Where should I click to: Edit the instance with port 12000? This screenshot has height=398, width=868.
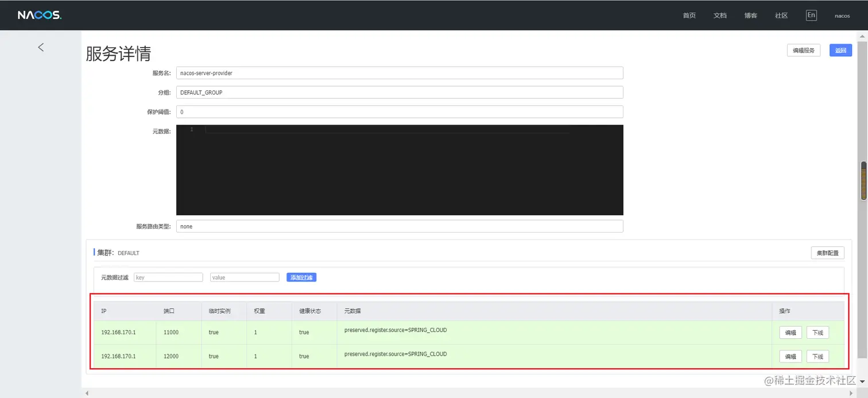[790, 357]
